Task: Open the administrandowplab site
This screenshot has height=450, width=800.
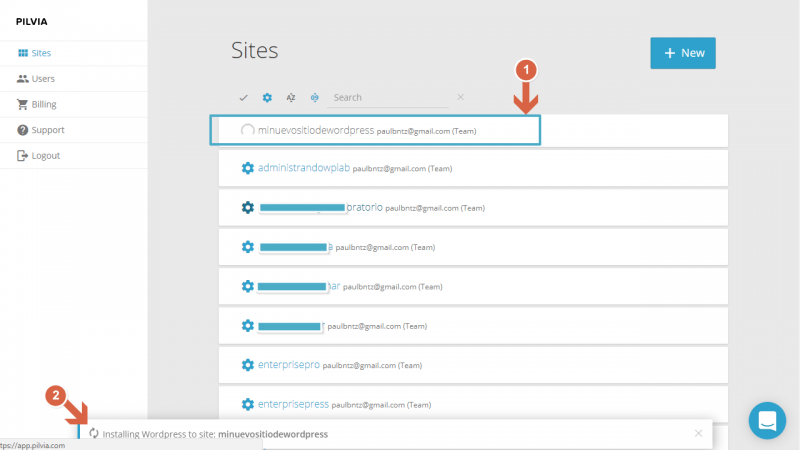Action: click(x=304, y=168)
